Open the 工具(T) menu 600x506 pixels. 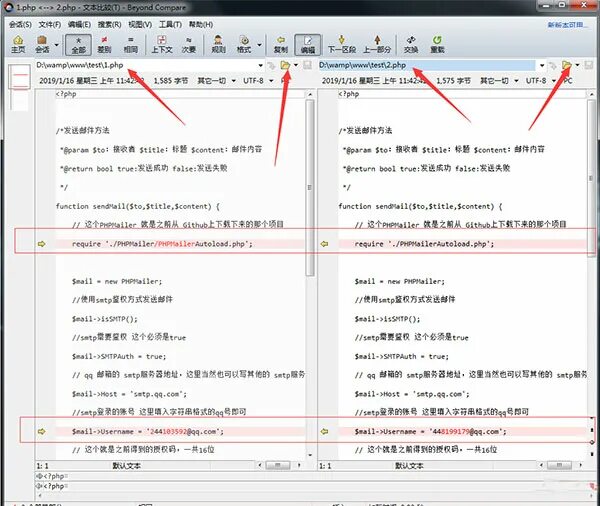click(x=170, y=24)
